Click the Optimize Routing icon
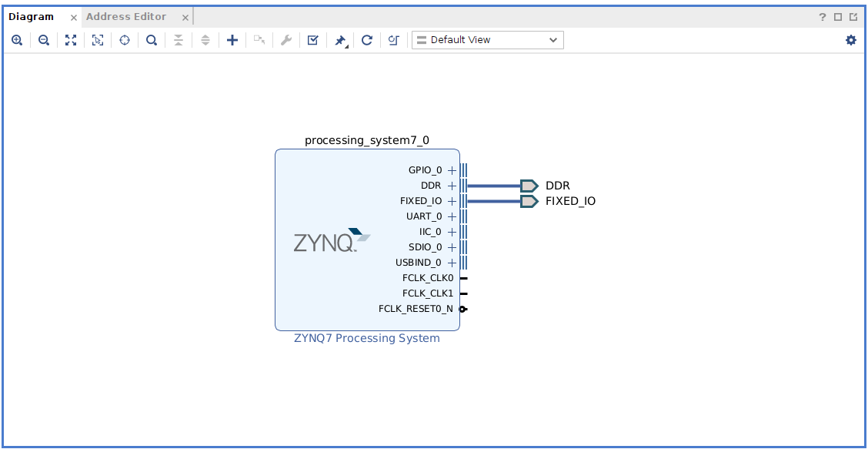Viewport: 868px width, 449px height. pyautogui.click(x=393, y=40)
